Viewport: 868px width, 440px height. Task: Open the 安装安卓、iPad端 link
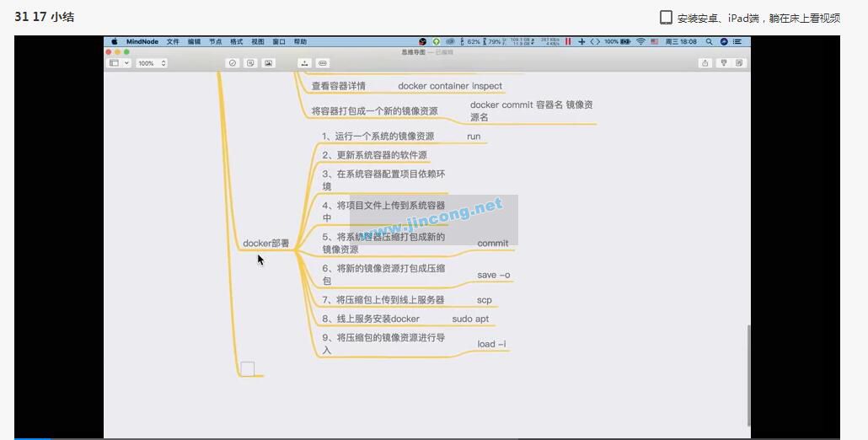758,19
